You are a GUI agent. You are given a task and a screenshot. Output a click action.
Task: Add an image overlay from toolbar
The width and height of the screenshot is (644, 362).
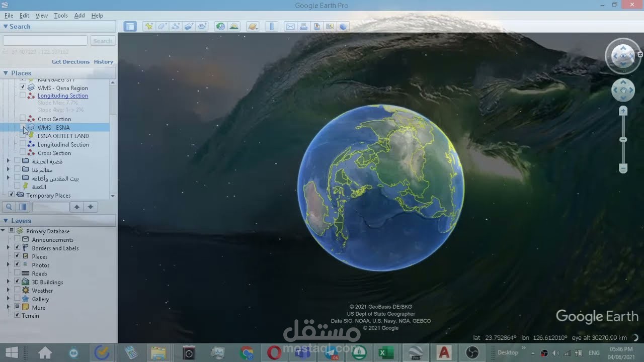pyautogui.click(x=189, y=27)
